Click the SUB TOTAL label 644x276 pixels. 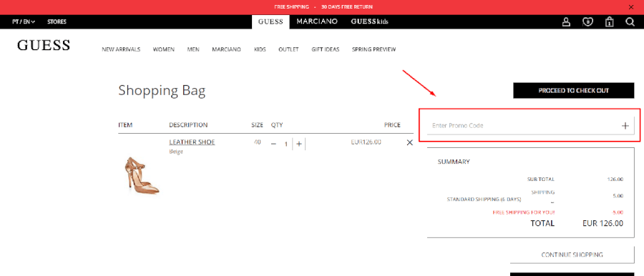tap(541, 179)
